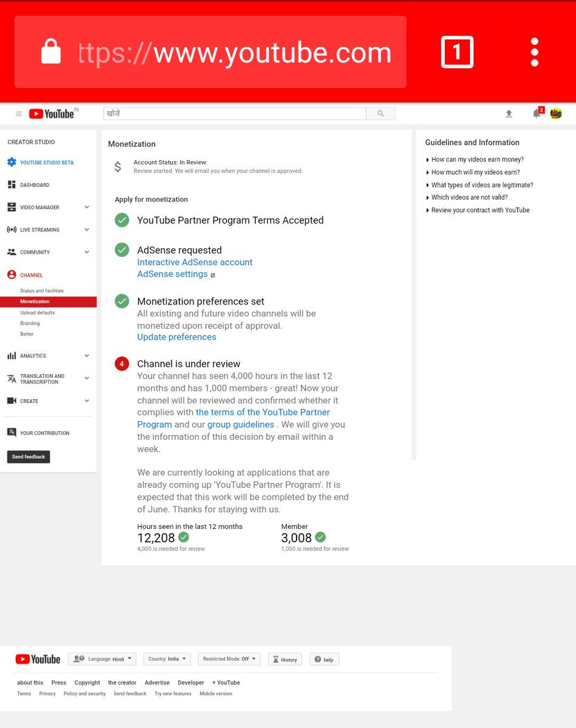Open the YouTube hamburger guide menu
The height and width of the screenshot is (728, 576).
[x=19, y=113]
